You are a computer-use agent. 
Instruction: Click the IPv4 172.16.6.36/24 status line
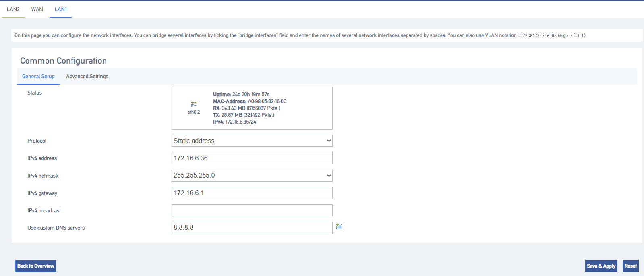pyautogui.click(x=234, y=122)
